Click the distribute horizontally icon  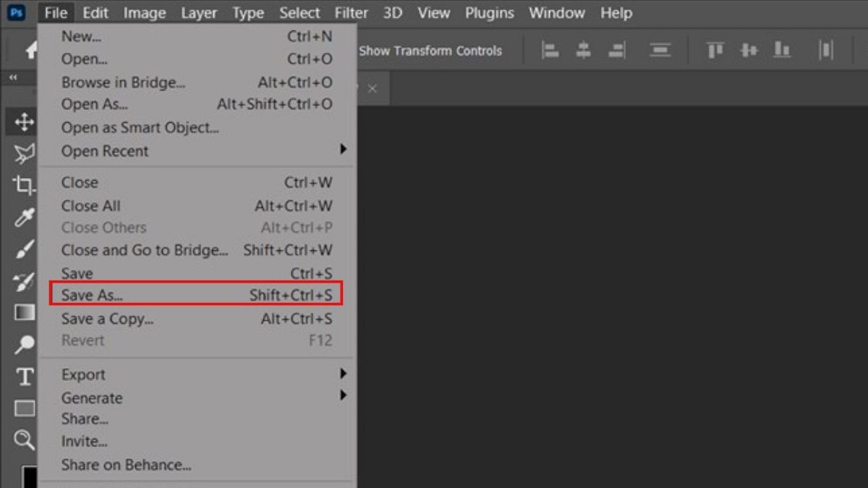click(x=826, y=50)
